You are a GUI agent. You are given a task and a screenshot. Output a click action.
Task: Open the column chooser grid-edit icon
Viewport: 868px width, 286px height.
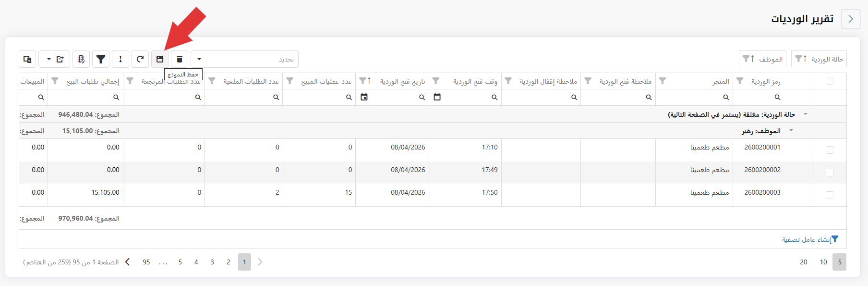click(81, 59)
